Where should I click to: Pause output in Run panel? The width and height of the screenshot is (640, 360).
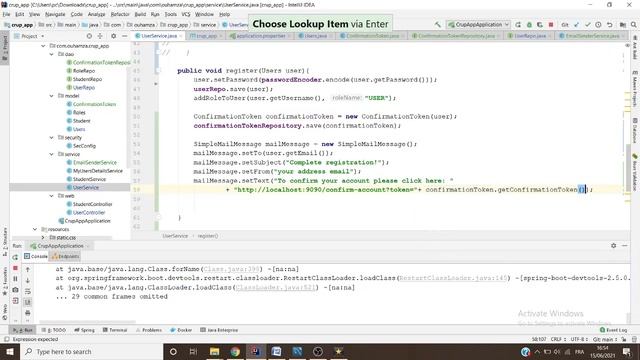pos(15,279)
